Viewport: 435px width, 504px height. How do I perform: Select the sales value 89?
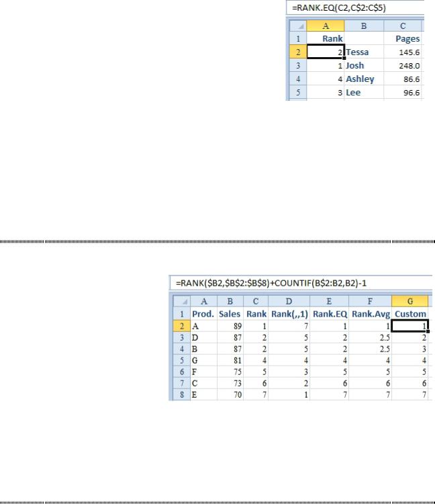click(x=230, y=326)
